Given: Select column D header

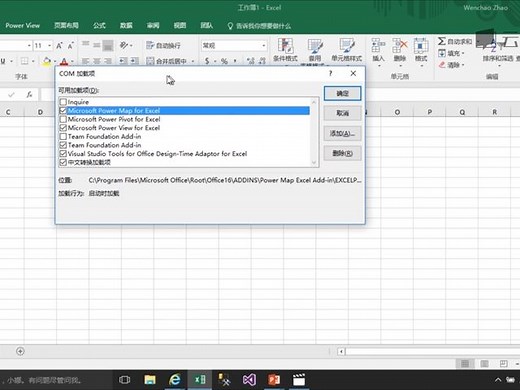Looking at the screenshot, I should [x=40, y=112].
